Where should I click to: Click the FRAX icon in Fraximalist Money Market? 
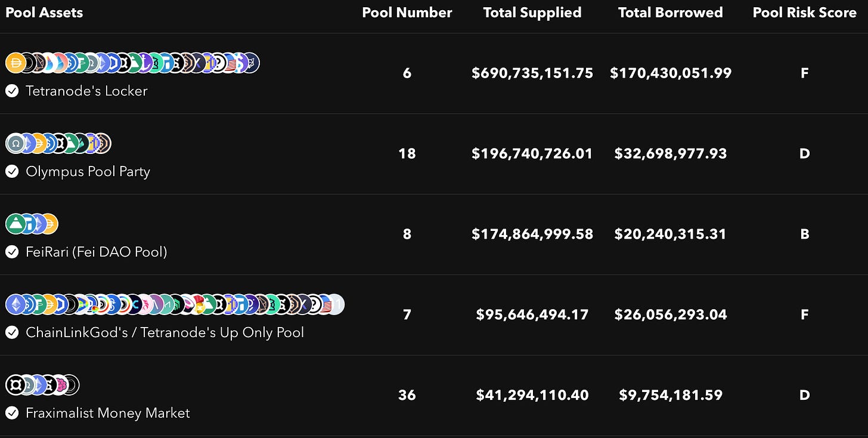(x=15, y=385)
